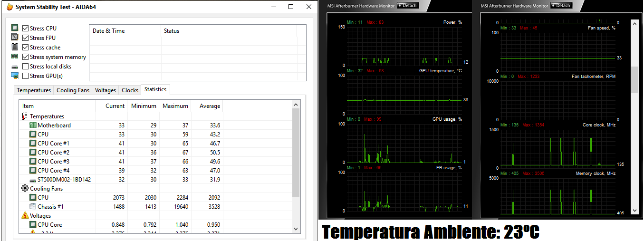Toggle the Stress FPU checkbox
644x241 pixels.
(x=26, y=38)
